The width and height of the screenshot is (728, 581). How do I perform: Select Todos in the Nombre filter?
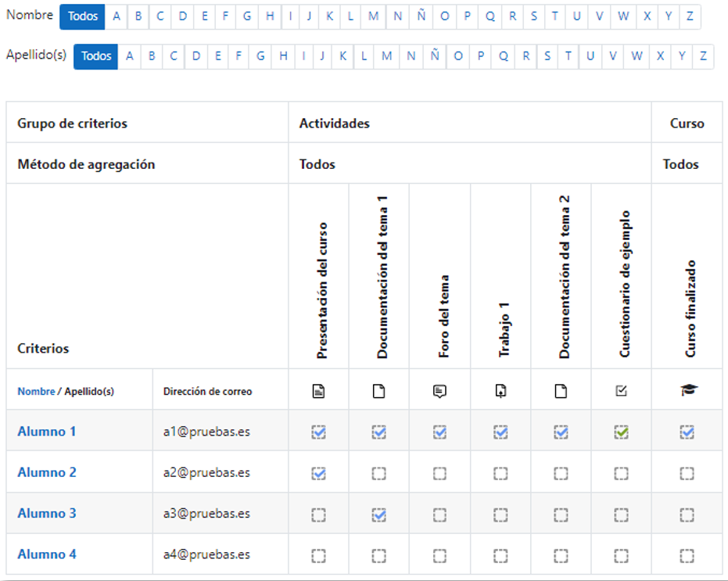(x=82, y=16)
